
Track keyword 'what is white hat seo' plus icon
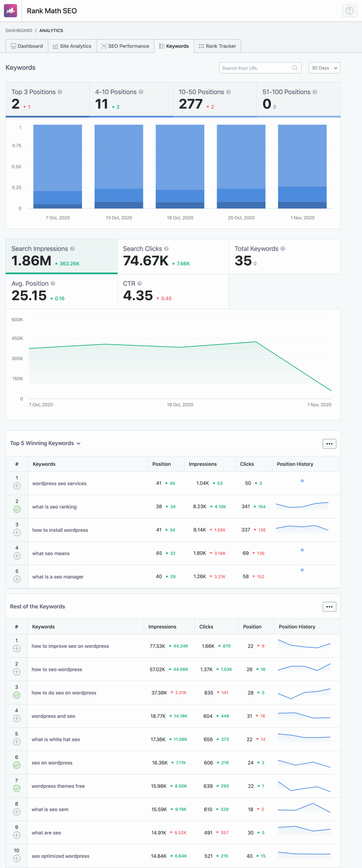[17, 742]
